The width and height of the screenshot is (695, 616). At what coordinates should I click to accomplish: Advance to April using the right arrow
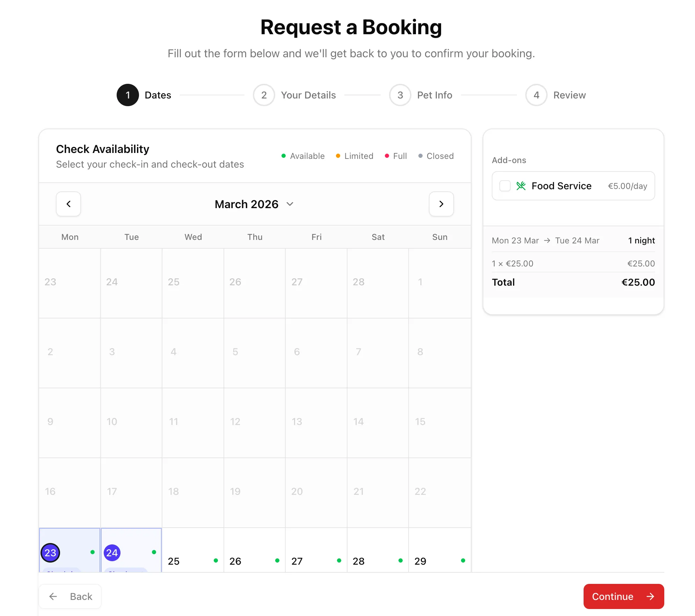[x=441, y=204]
